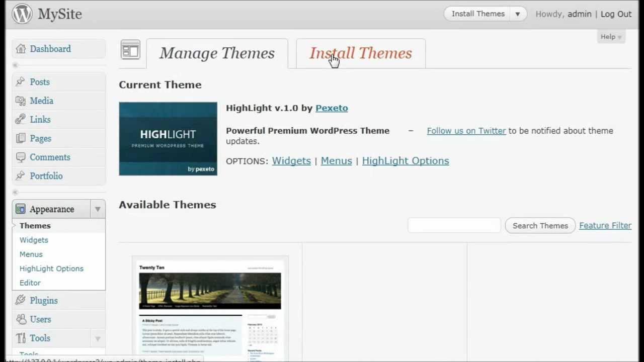
Task: Click the Search Themes button
Action: (x=540, y=226)
